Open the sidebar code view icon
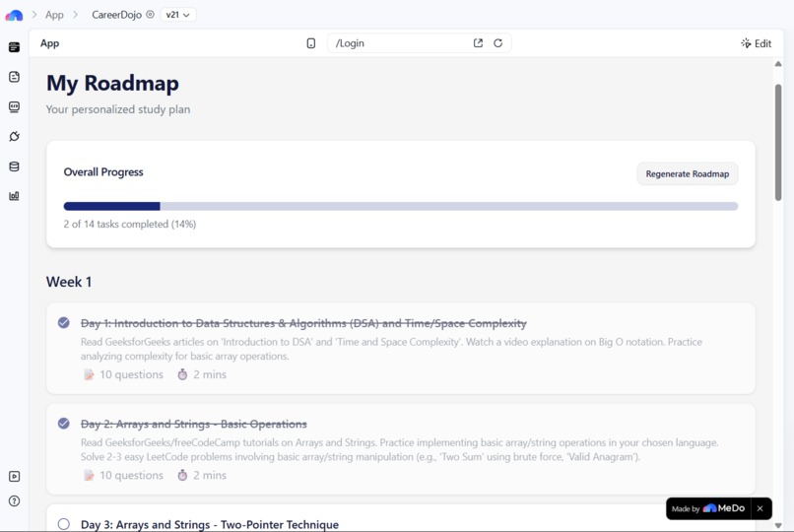Image resolution: width=794 pixels, height=532 pixels. click(x=14, y=106)
